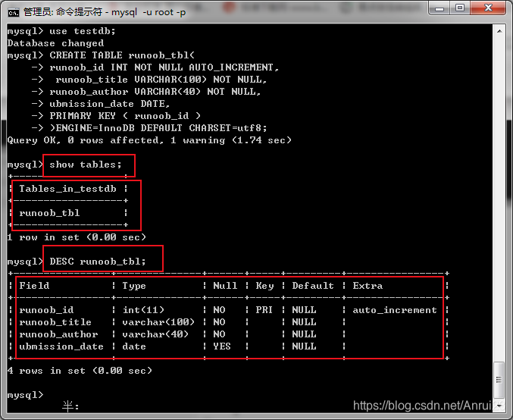Click the 'DESC runoob_tbl;' command
Screen dimensions: 513x420
click(98, 262)
